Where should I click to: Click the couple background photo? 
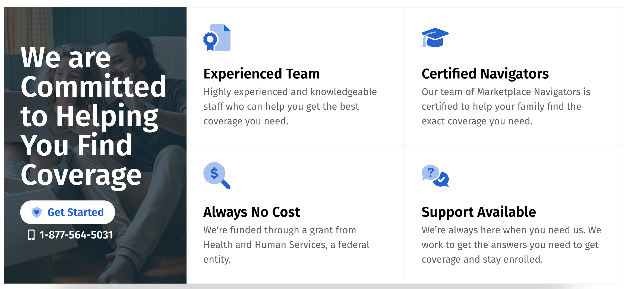[95, 145]
